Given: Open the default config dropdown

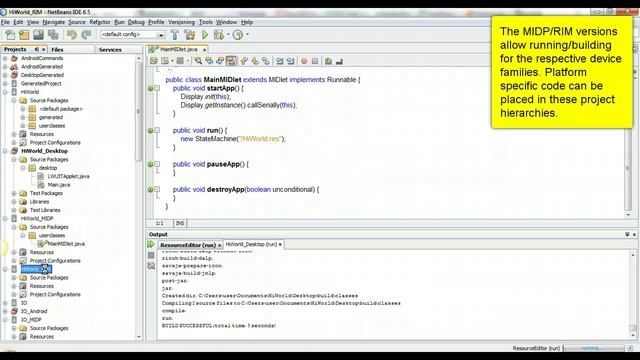Looking at the screenshot, I should (161, 35).
